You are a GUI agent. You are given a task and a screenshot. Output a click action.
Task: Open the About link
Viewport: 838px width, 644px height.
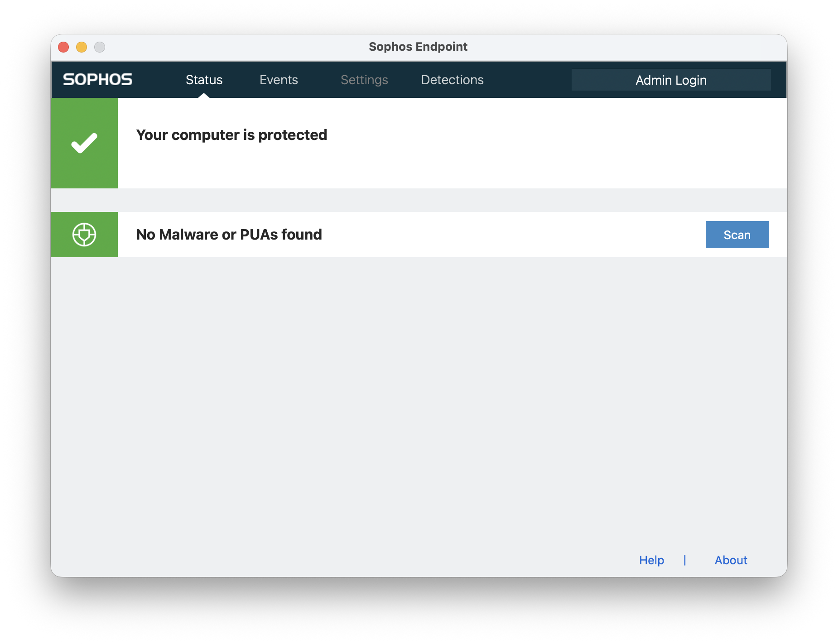tap(731, 560)
